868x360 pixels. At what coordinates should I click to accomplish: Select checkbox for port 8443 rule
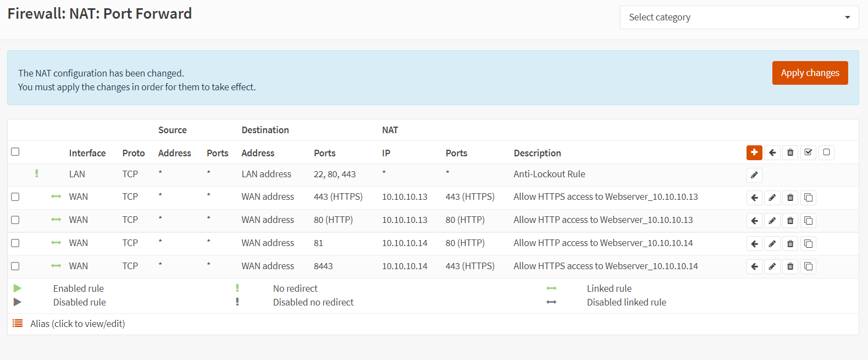click(15, 266)
